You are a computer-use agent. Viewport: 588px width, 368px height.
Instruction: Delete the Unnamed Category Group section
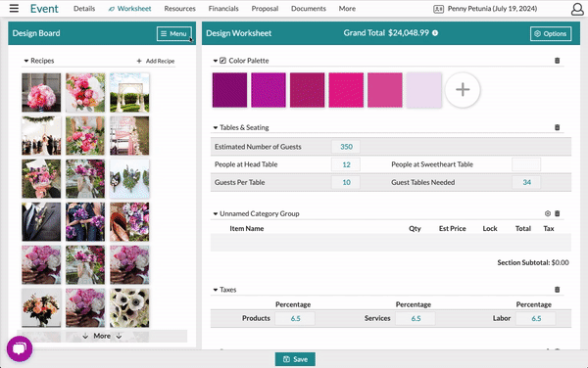click(558, 213)
